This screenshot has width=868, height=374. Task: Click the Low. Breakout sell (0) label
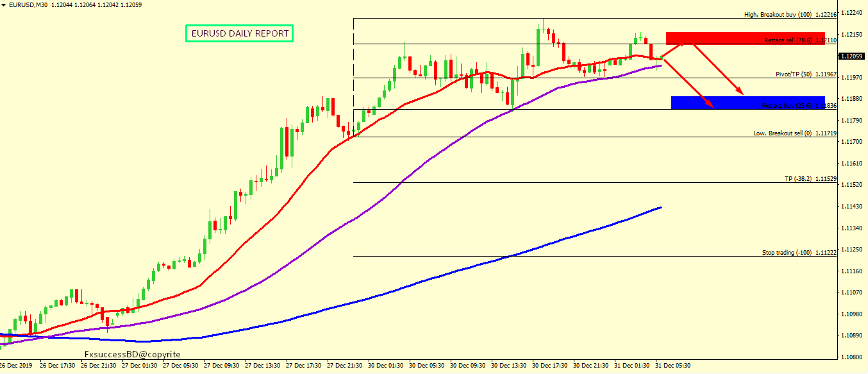[786, 133]
